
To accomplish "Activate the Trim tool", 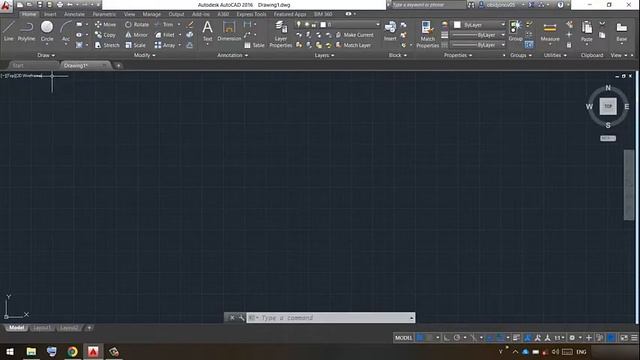I will (164, 24).
